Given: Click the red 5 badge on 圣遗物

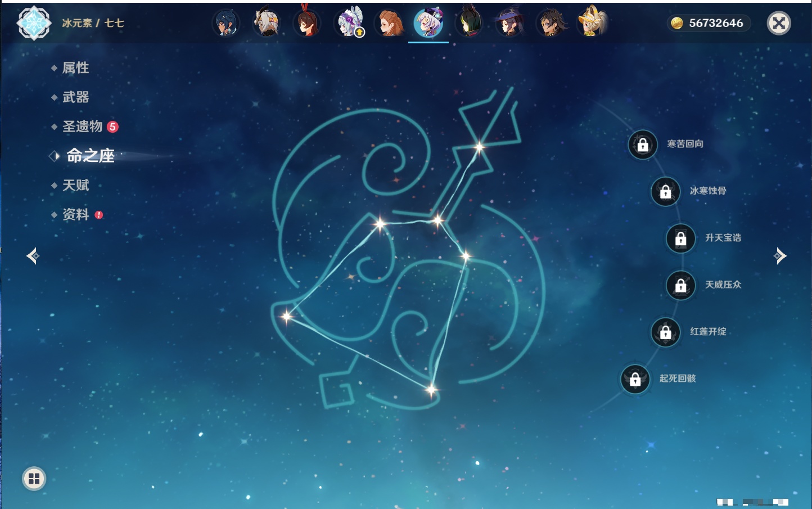Looking at the screenshot, I should point(112,127).
